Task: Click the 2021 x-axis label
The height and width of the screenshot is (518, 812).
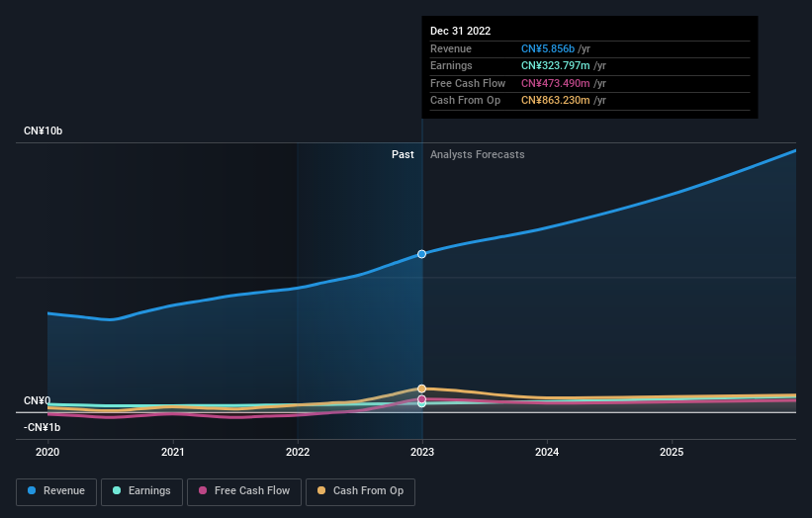Action: click(x=172, y=452)
